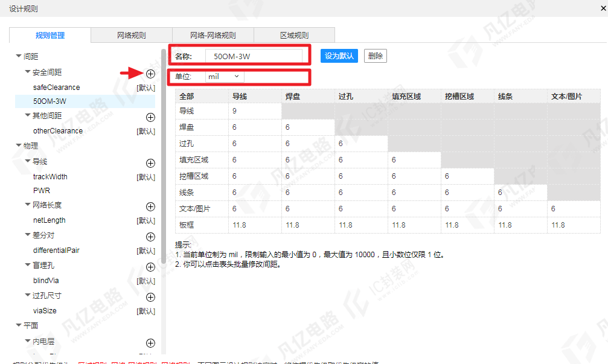Open the 单位 mil unit dropdown
Image resolution: width=608 pixels, height=364 pixels.
pos(225,77)
